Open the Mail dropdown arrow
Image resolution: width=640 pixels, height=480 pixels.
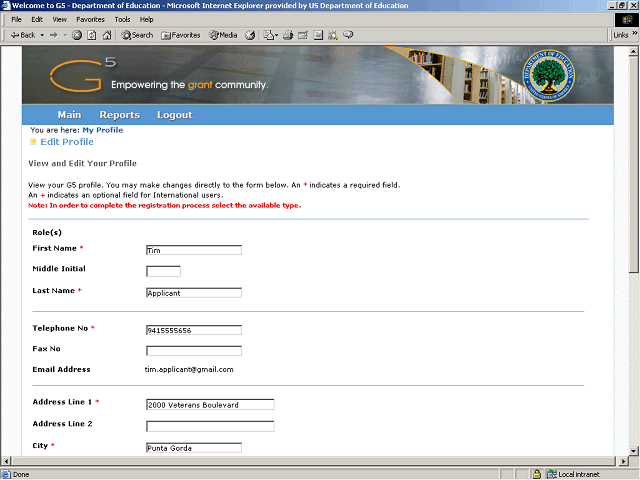[x=276, y=35]
